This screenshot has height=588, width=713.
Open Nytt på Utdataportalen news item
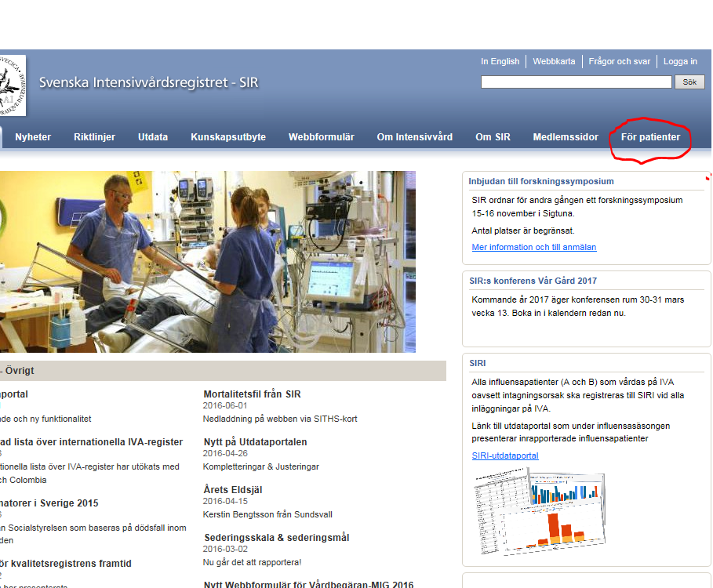click(255, 442)
